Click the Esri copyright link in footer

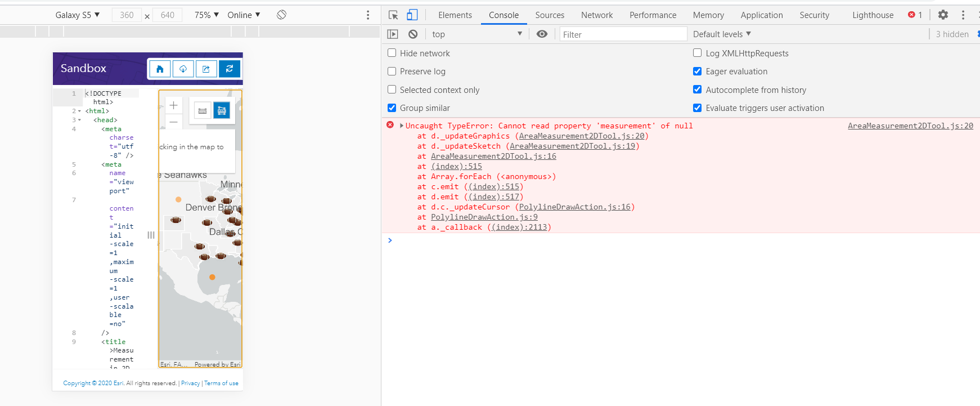[93, 383]
